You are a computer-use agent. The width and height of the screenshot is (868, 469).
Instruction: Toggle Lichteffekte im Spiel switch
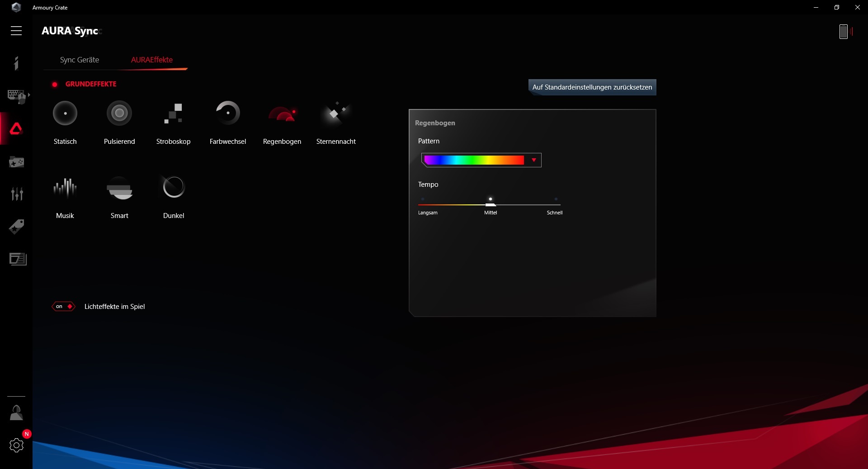coord(64,307)
